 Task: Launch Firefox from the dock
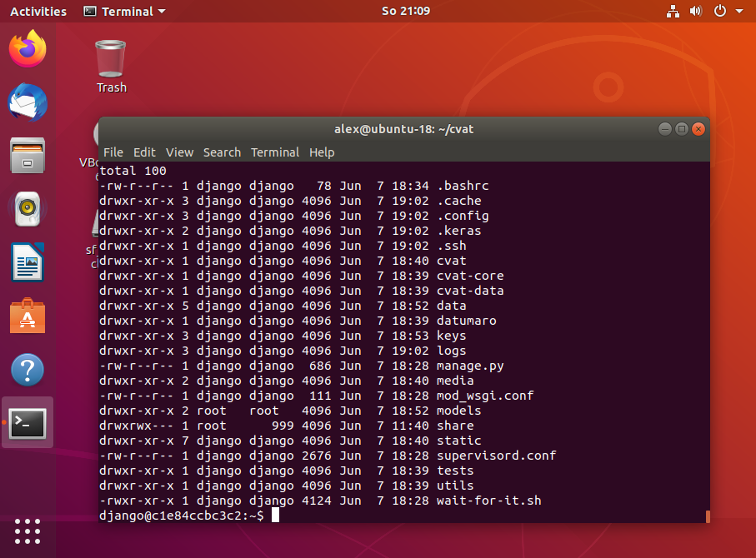coord(27,49)
